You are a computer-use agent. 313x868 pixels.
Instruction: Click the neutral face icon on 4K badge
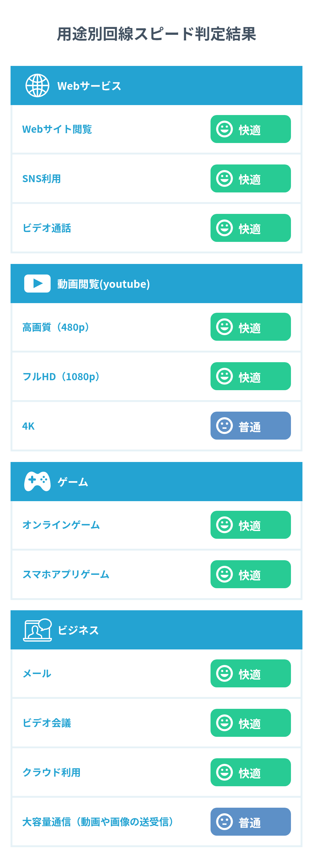tap(225, 426)
